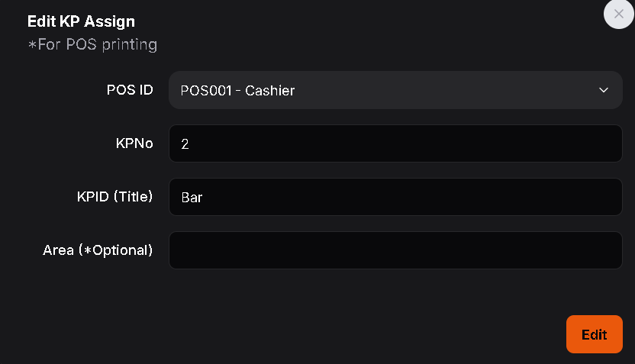Click the POS001 - Cashier selected value
The height and width of the screenshot is (364, 635).
[237, 91]
